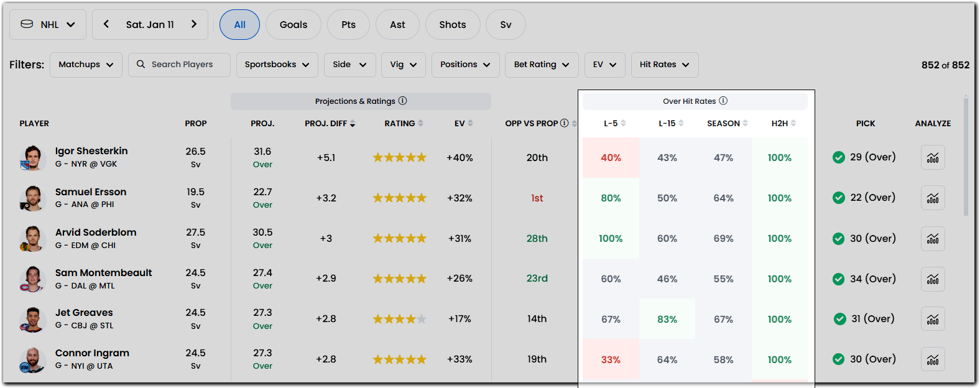The height and width of the screenshot is (388, 980).
Task: Click the analyze icon for Samuel Ersson
Action: click(933, 198)
